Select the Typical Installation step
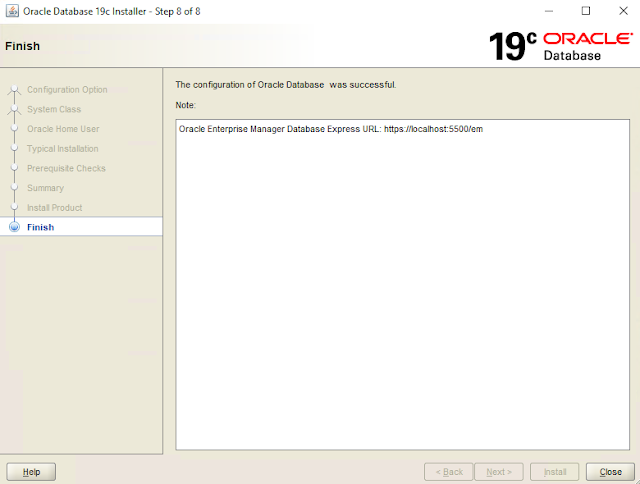This screenshot has width=640, height=484. click(62, 149)
